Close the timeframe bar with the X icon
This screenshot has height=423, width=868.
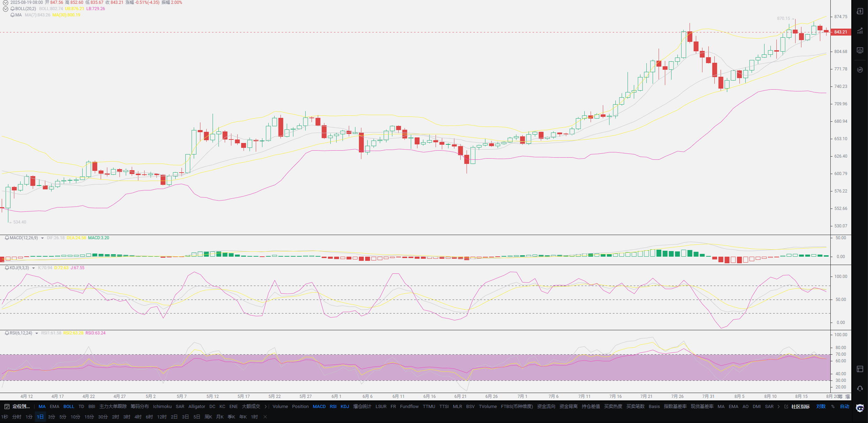coord(265,417)
